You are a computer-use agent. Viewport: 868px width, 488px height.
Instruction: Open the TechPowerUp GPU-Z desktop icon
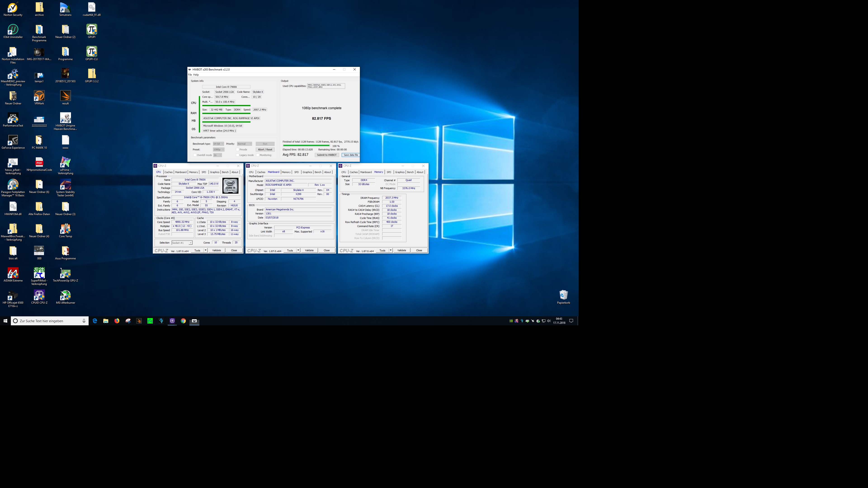(65, 275)
